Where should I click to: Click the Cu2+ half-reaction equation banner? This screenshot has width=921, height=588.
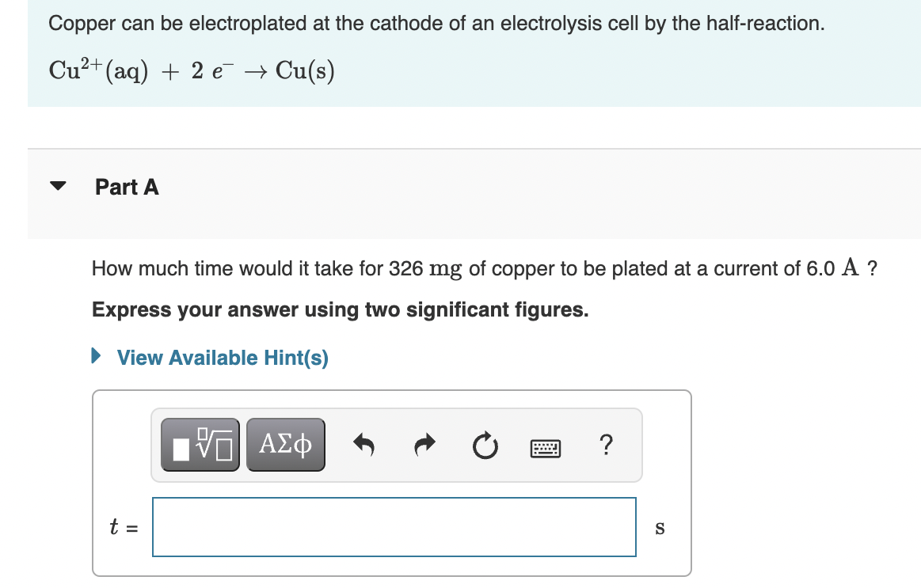(192, 70)
